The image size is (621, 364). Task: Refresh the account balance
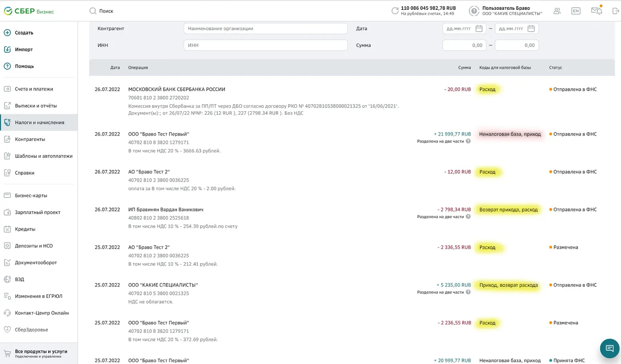pyautogui.click(x=395, y=11)
